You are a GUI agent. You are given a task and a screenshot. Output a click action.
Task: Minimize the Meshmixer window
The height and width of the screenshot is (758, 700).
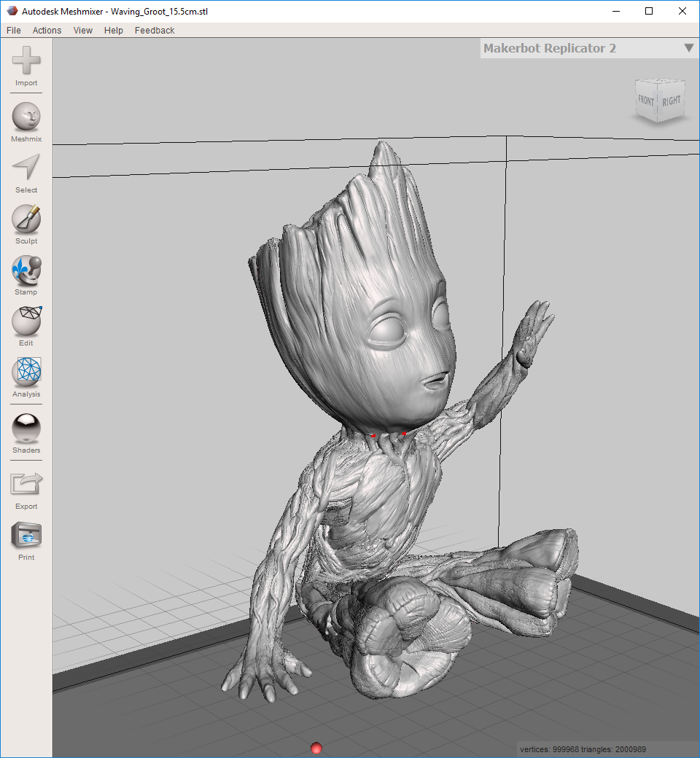pos(616,11)
